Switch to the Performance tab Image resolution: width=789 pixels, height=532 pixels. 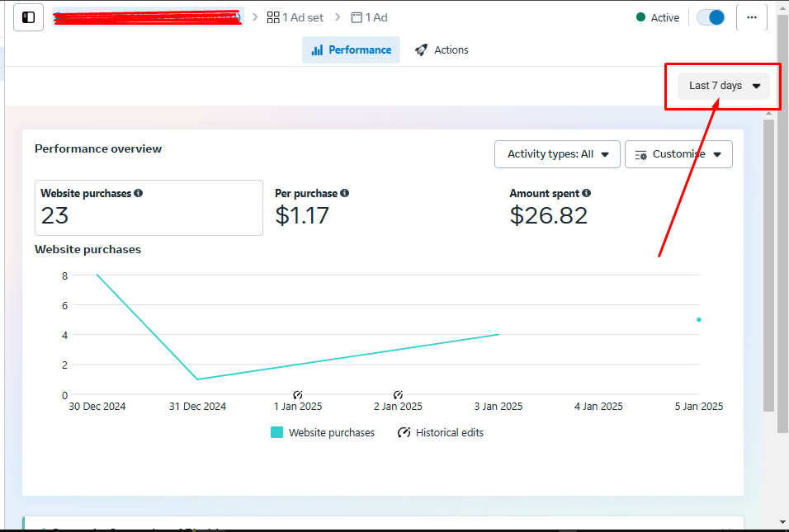[351, 49]
